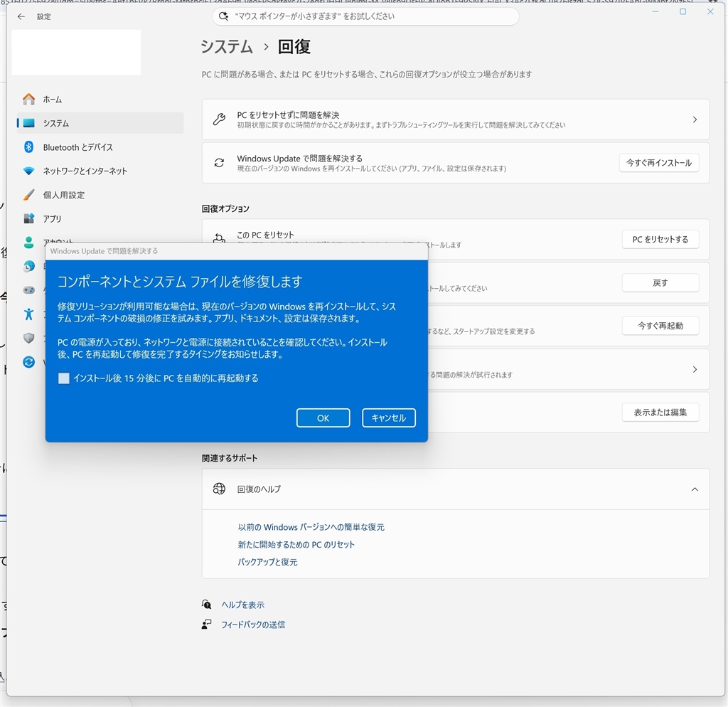
Task: Minimize the Settings window
Action: click(655, 11)
